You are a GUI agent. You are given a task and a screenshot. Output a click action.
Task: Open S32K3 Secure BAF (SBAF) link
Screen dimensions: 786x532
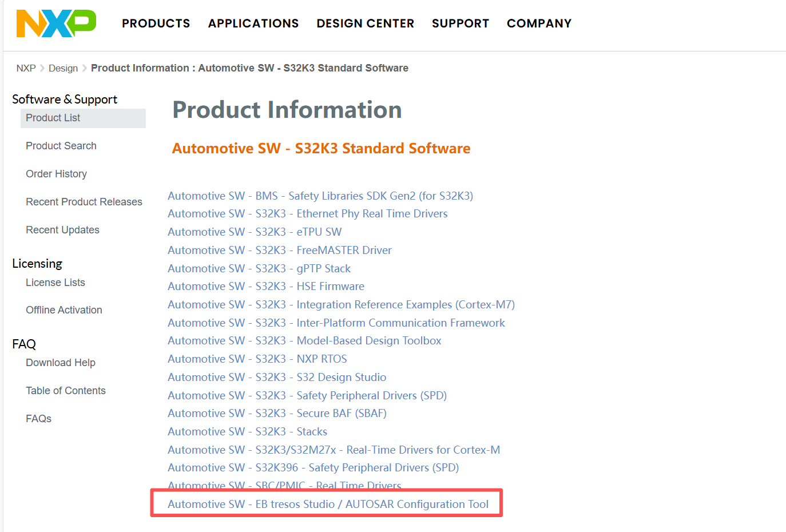[x=277, y=413]
